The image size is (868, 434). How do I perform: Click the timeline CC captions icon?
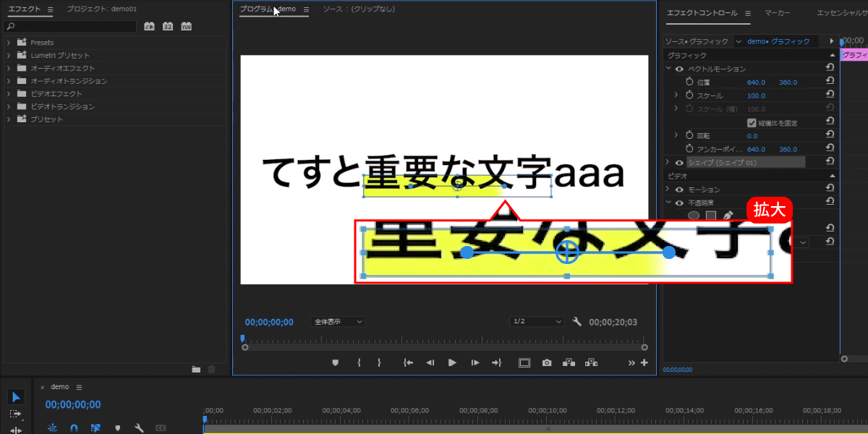pyautogui.click(x=161, y=427)
